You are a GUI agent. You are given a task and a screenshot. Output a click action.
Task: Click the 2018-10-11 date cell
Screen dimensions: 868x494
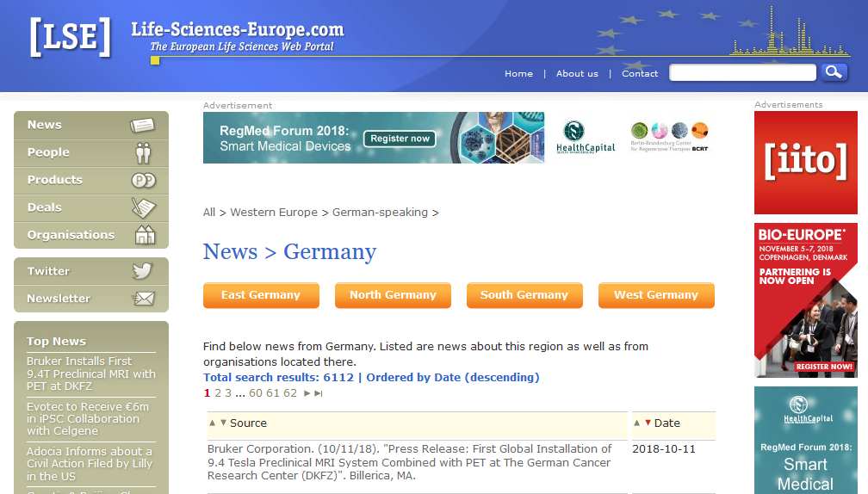[664, 449]
